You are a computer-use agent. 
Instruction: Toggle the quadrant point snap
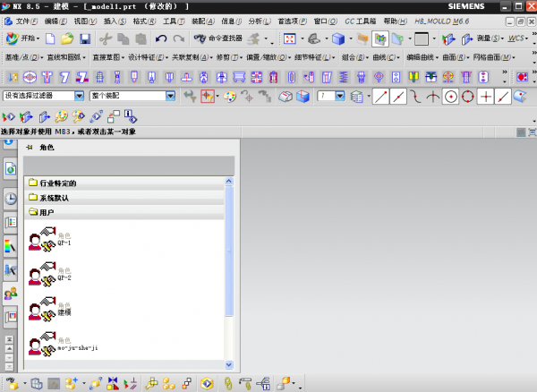(x=467, y=97)
